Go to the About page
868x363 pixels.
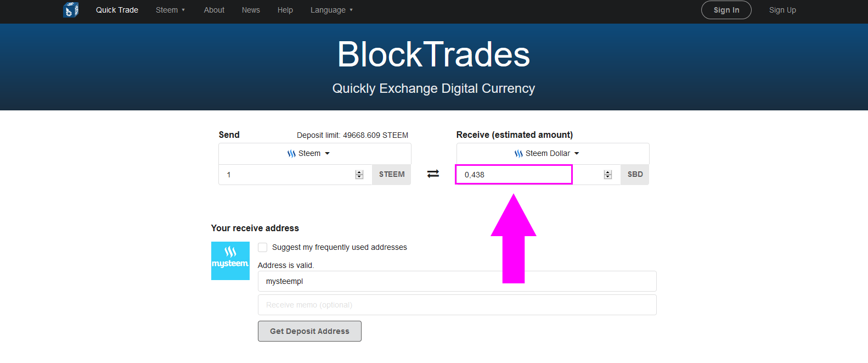pos(214,10)
